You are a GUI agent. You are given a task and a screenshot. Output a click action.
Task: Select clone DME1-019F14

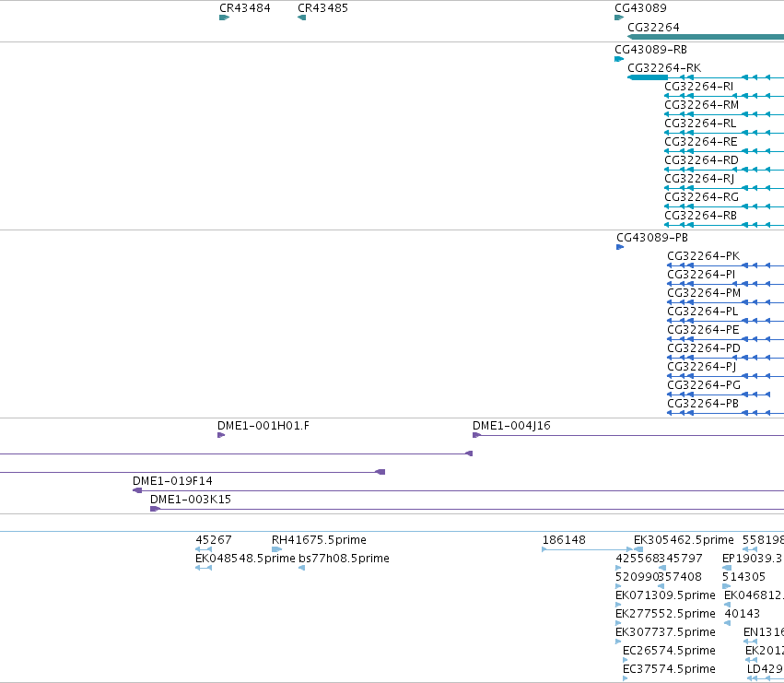tap(172, 481)
